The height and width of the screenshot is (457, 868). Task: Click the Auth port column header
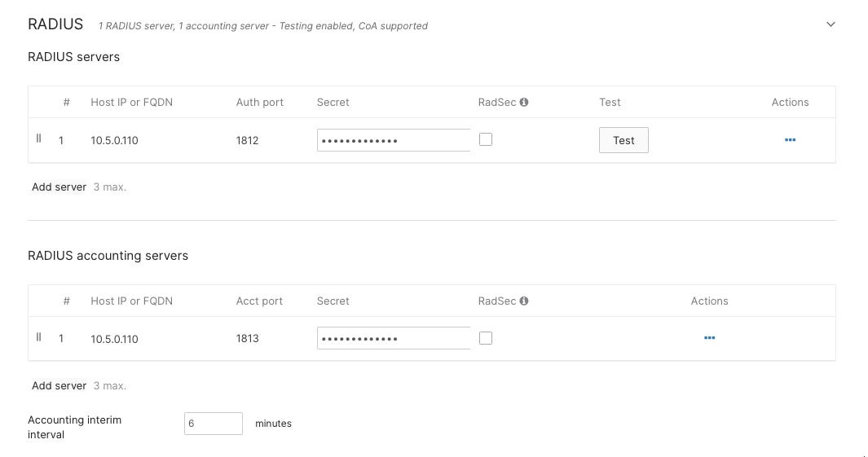point(260,103)
